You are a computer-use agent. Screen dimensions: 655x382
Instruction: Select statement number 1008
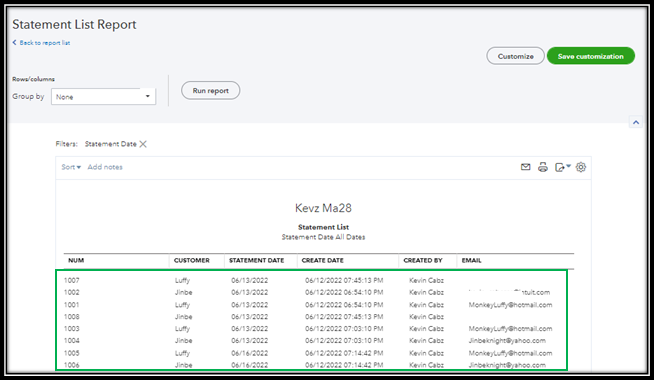71,317
